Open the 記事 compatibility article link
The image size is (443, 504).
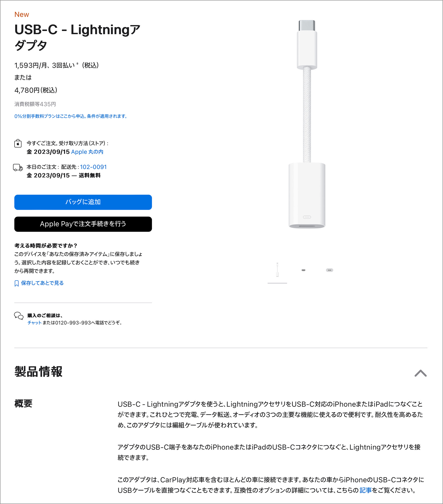(x=365, y=490)
